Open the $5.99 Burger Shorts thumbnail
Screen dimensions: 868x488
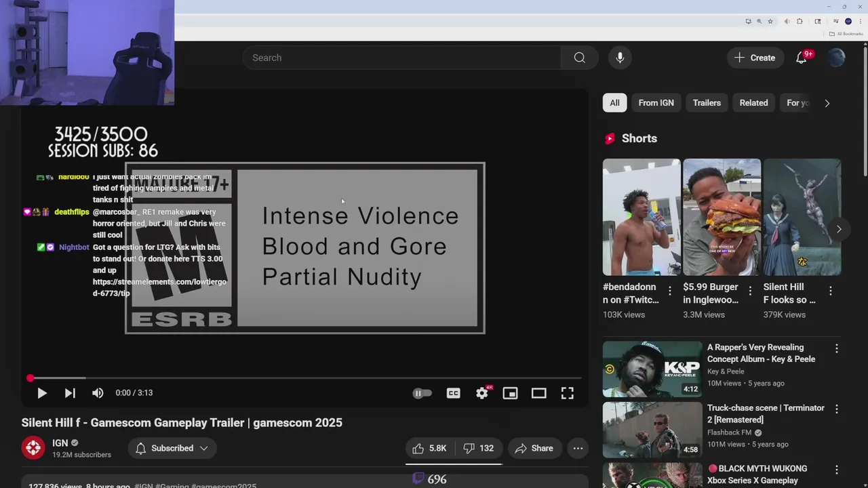(x=722, y=217)
